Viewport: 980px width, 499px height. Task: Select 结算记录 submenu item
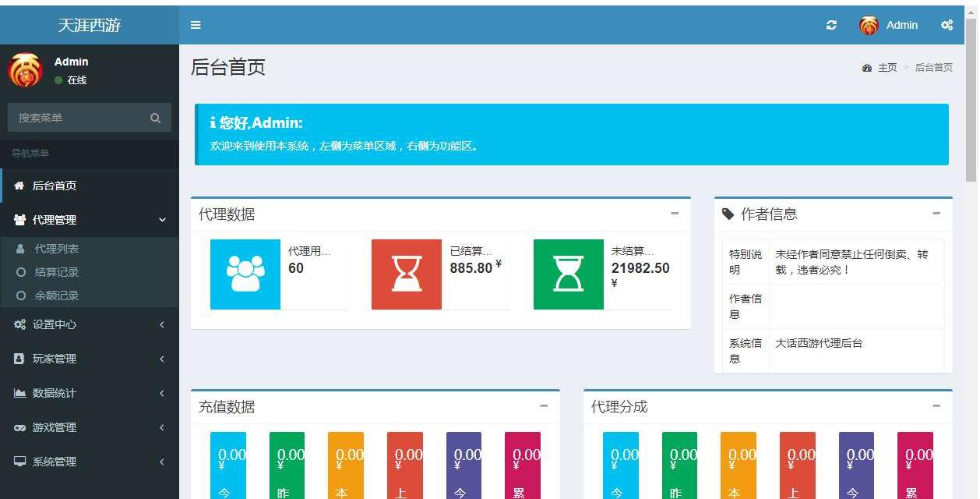[x=56, y=272]
